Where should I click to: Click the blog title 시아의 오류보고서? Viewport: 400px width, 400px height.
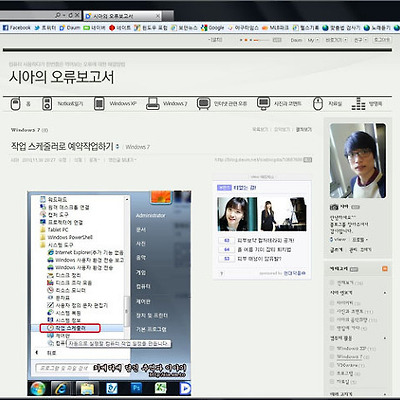pos(61,77)
